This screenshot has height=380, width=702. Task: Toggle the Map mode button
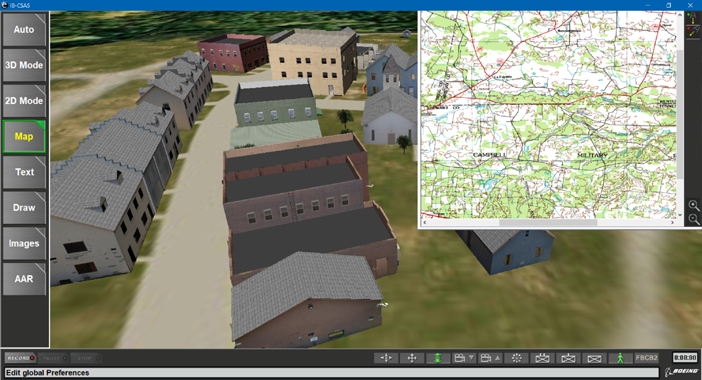point(24,137)
